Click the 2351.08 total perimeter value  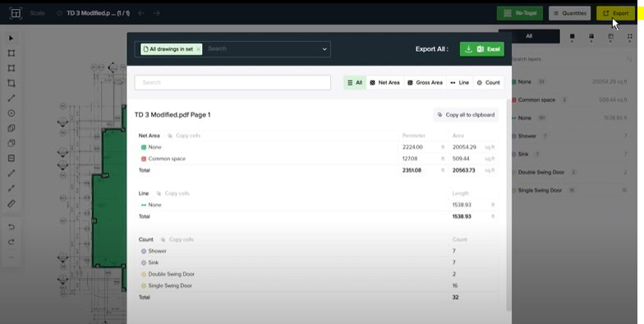point(412,171)
